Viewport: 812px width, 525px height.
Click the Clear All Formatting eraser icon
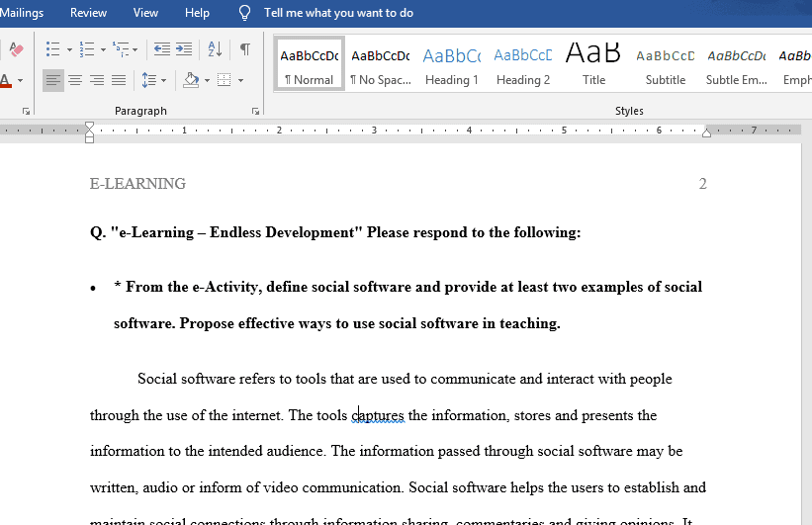coord(16,49)
